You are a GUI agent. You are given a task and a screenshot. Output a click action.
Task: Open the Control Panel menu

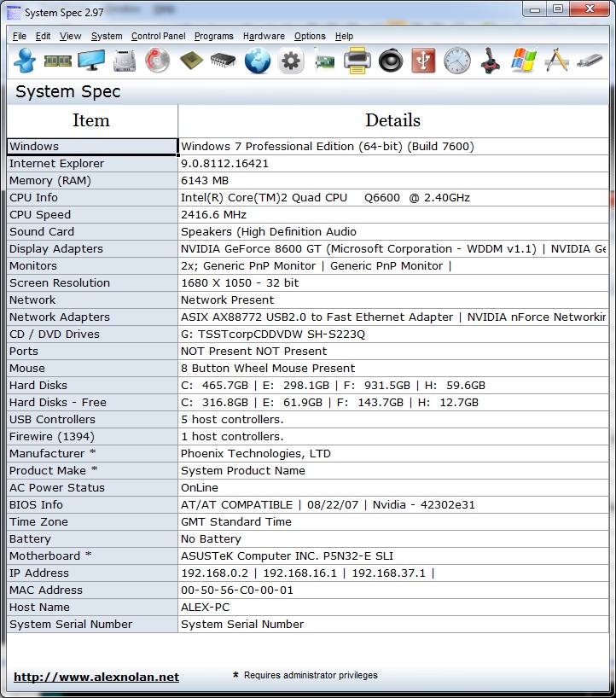coord(158,37)
